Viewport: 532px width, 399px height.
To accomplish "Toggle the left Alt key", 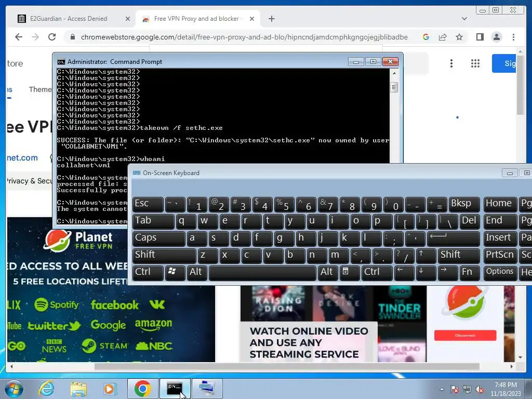I will pyautogui.click(x=197, y=272).
